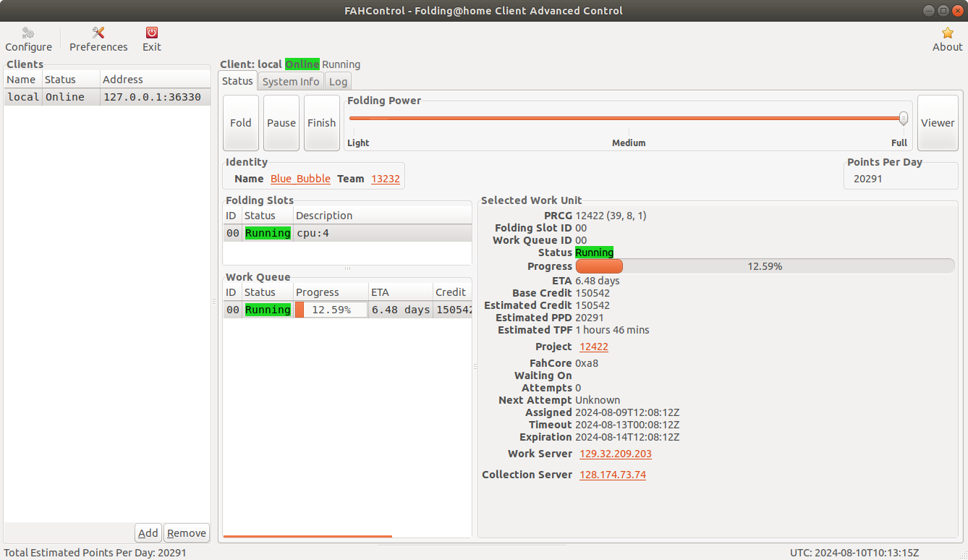
Task: Add a new client
Action: tap(148, 533)
